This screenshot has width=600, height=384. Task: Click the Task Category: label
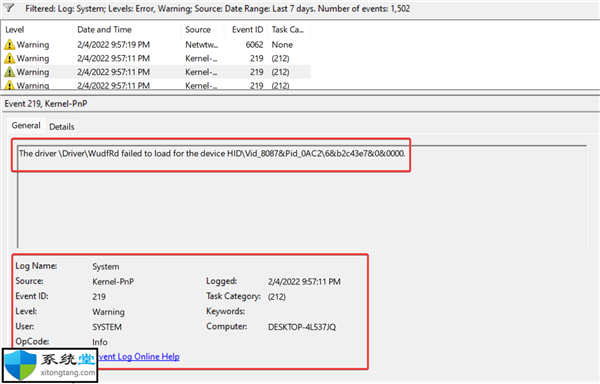pyautogui.click(x=233, y=296)
